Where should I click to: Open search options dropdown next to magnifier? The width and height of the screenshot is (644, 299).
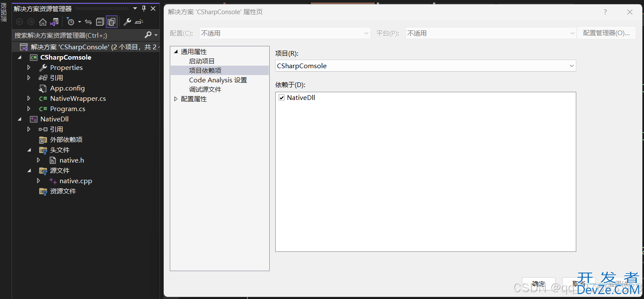[156, 35]
